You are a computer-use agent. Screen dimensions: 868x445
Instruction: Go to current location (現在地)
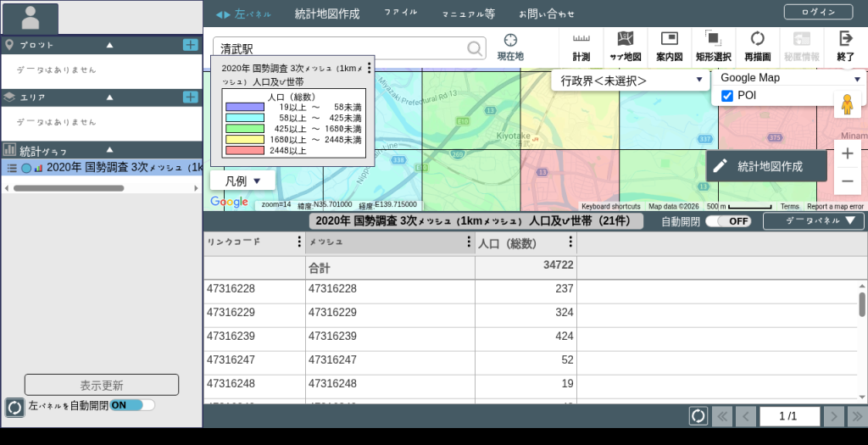click(509, 47)
